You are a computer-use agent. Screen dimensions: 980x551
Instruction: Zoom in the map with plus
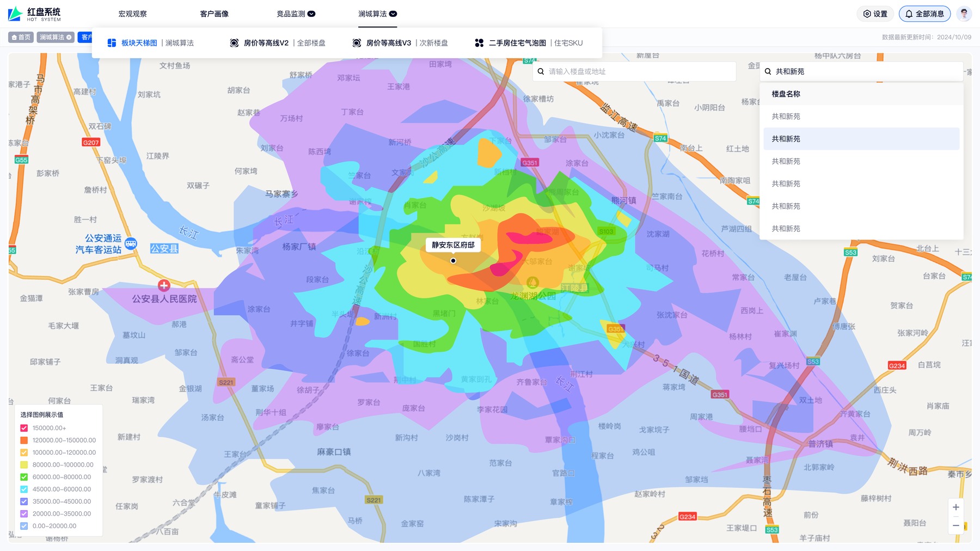click(x=955, y=507)
